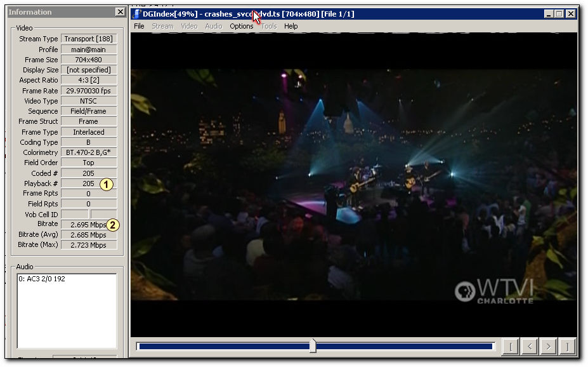The width and height of the screenshot is (588, 367).
Task: Click the video position slider thumb
Action: tap(313, 346)
